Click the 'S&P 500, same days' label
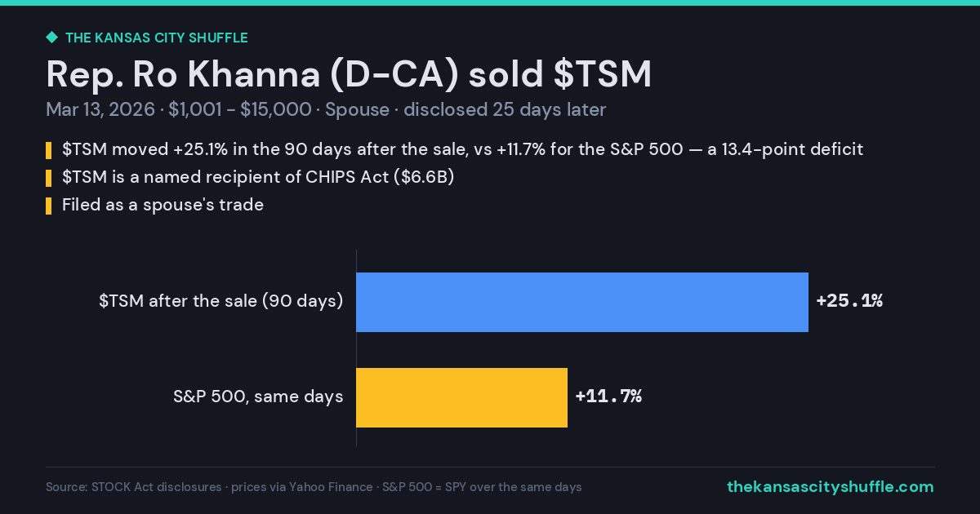 coord(258,397)
